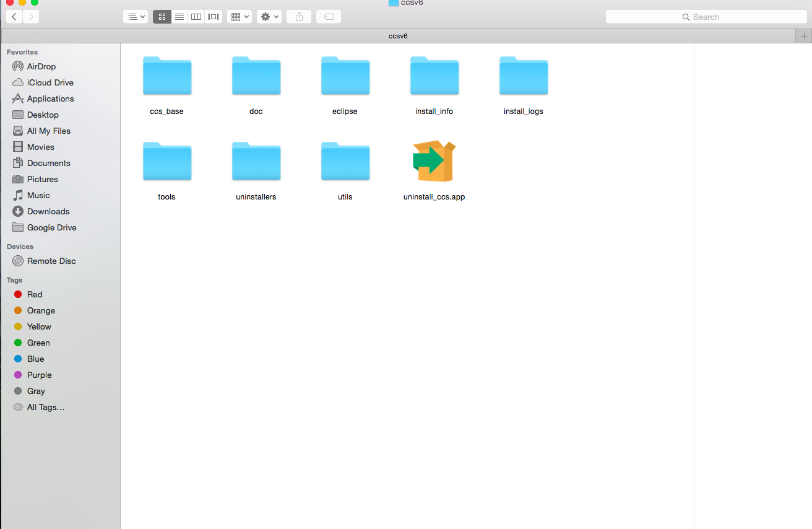This screenshot has height=529, width=812.
Task: Open the Path dropdown with staggered lines icon
Action: tap(136, 17)
